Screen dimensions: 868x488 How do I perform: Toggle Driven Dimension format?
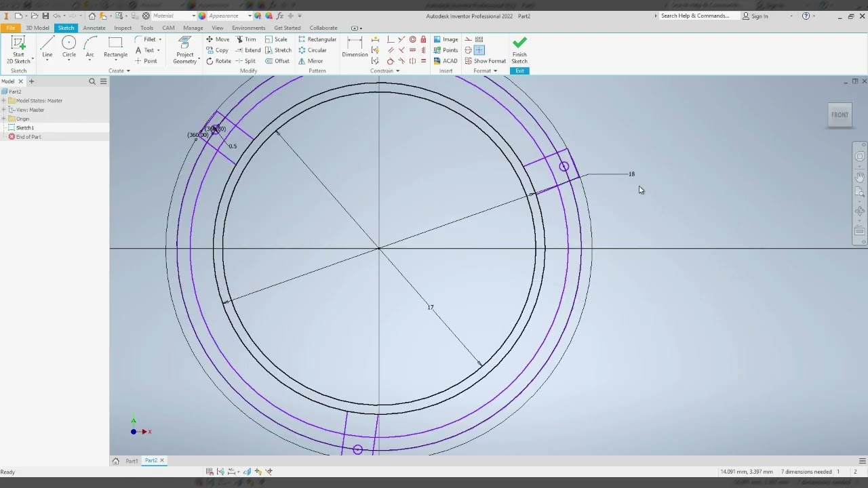tap(479, 39)
